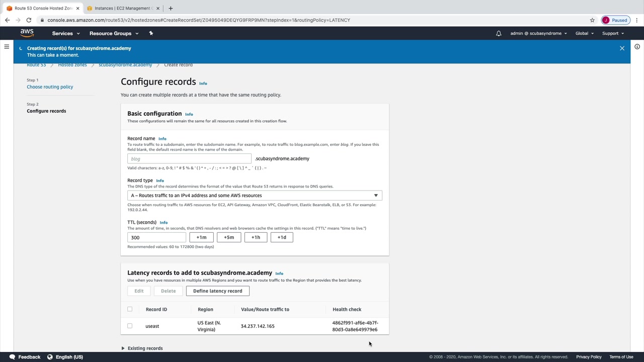Click the AWS logo home icon
This screenshot has width=644, height=362.
pyautogui.click(x=27, y=33)
